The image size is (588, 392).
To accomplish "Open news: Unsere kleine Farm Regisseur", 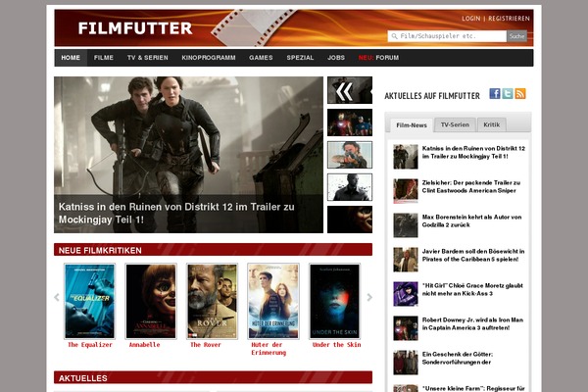I will [473, 388].
